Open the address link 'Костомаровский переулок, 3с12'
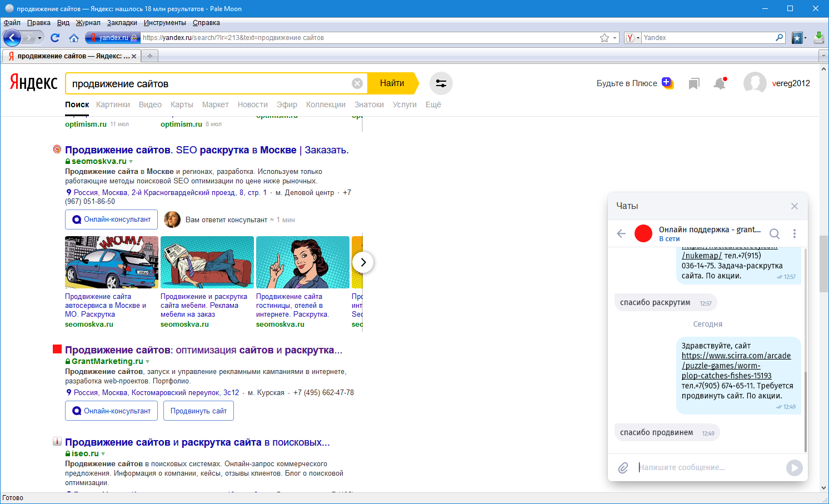Viewport: 829px width, 504px height. (185, 393)
